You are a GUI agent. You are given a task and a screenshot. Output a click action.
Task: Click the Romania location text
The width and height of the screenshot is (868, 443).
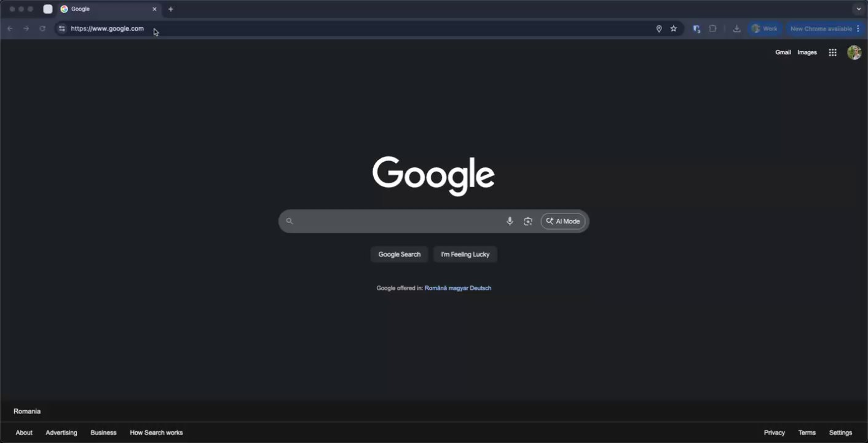pyautogui.click(x=27, y=411)
